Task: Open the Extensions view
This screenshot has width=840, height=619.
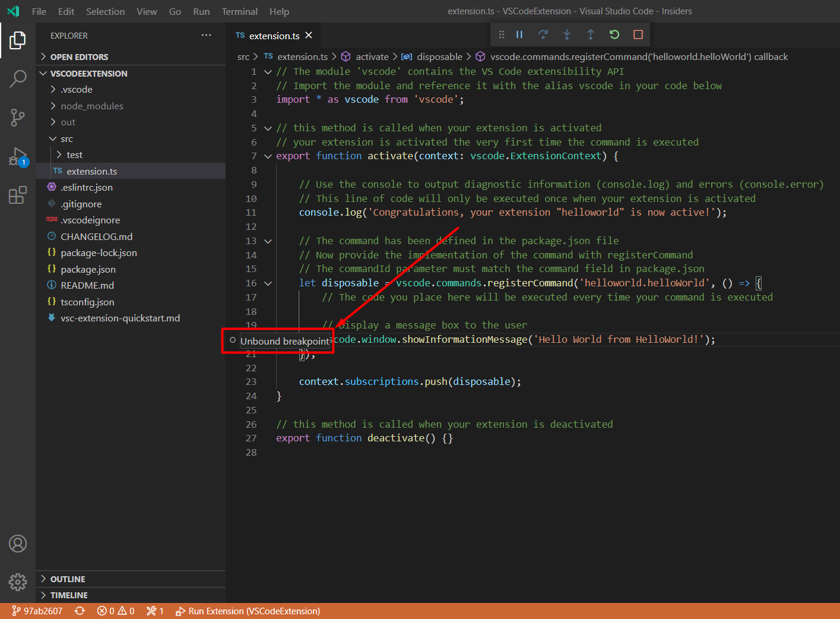Action: tap(18, 195)
